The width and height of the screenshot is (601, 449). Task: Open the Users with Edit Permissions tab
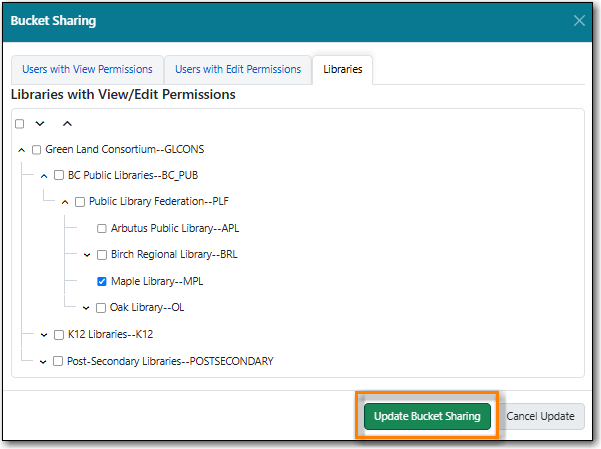(237, 70)
